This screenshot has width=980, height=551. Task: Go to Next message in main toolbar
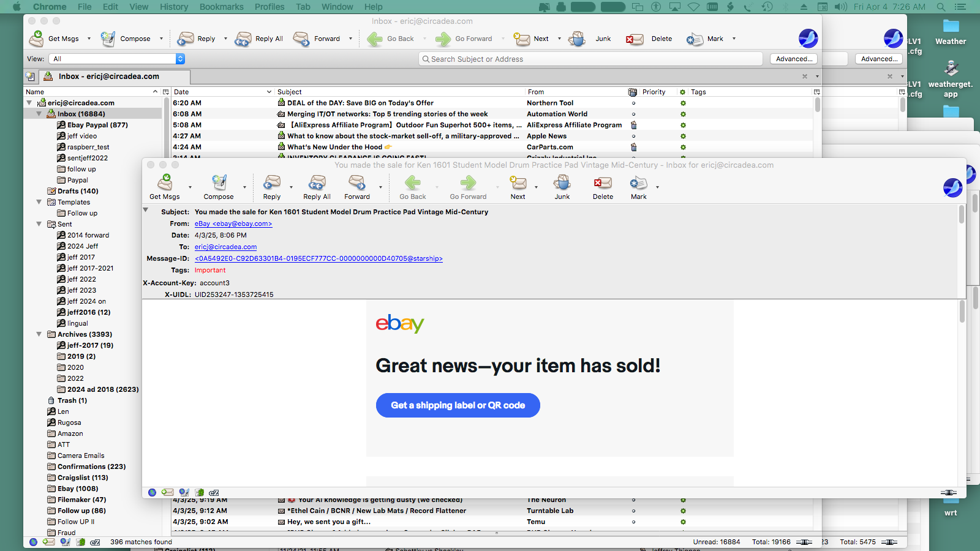tap(522, 39)
